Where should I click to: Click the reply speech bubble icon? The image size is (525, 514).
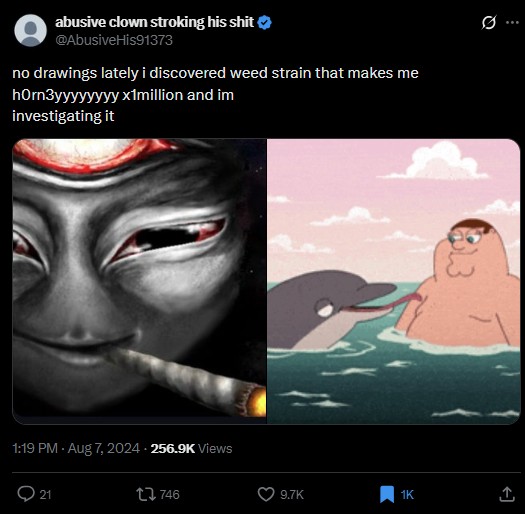tap(26, 494)
